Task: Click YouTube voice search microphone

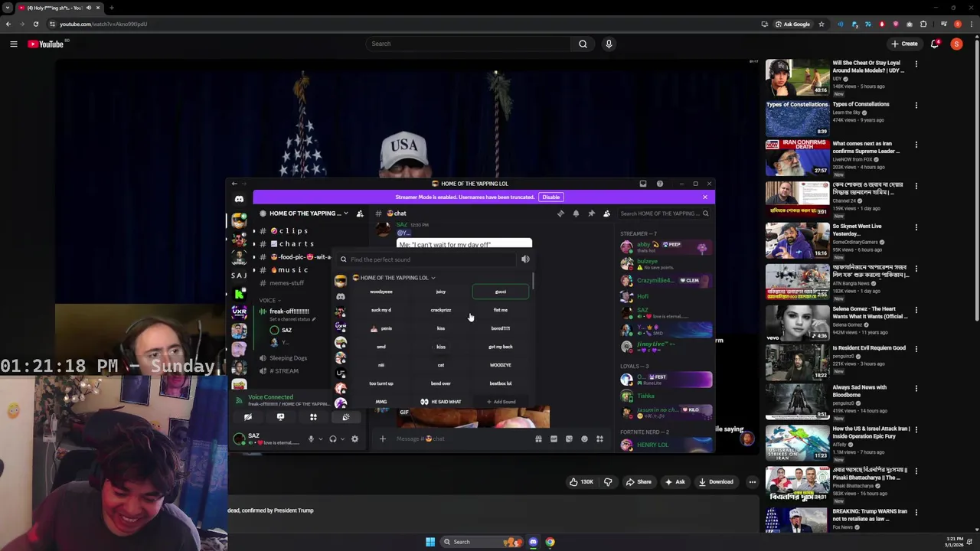Action: click(x=609, y=44)
